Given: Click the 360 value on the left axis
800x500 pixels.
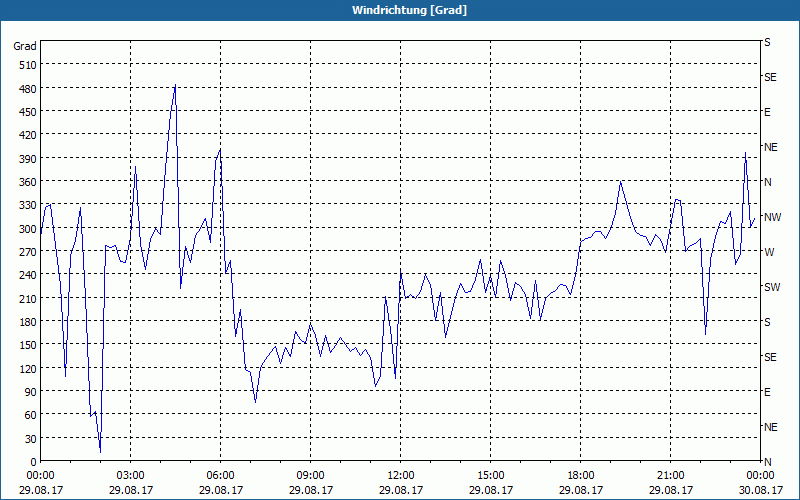Looking at the screenshot, I should [28, 182].
